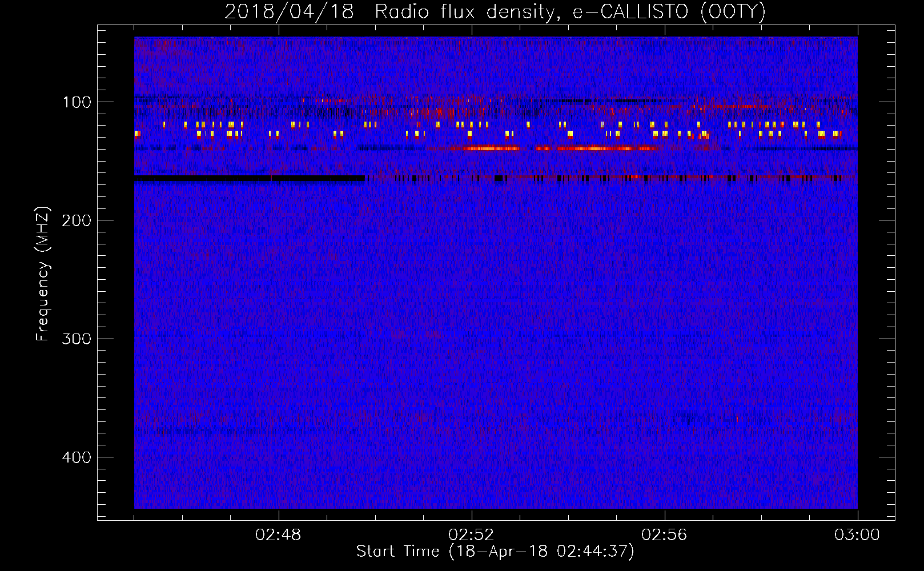Click the 'Frequency (MHZ)' axis label
Screen dimensions: 924x571
[x=43, y=274]
